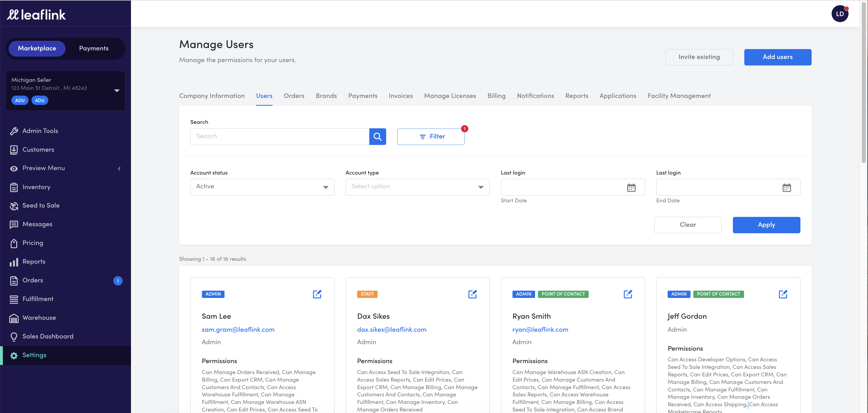Apply the selected filters
This screenshot has height=413, width=868.
pos(766,225)
